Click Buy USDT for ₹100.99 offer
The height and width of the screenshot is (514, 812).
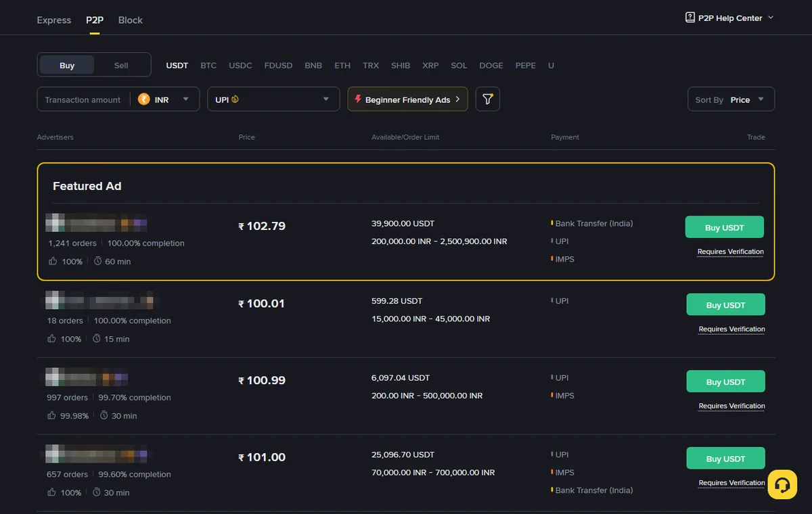point(725,381)
